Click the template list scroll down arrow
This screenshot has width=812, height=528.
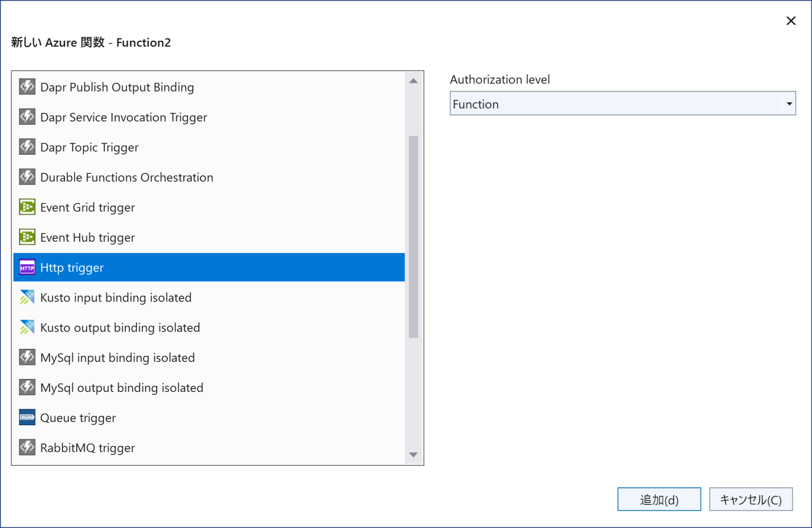coord(413,455)
